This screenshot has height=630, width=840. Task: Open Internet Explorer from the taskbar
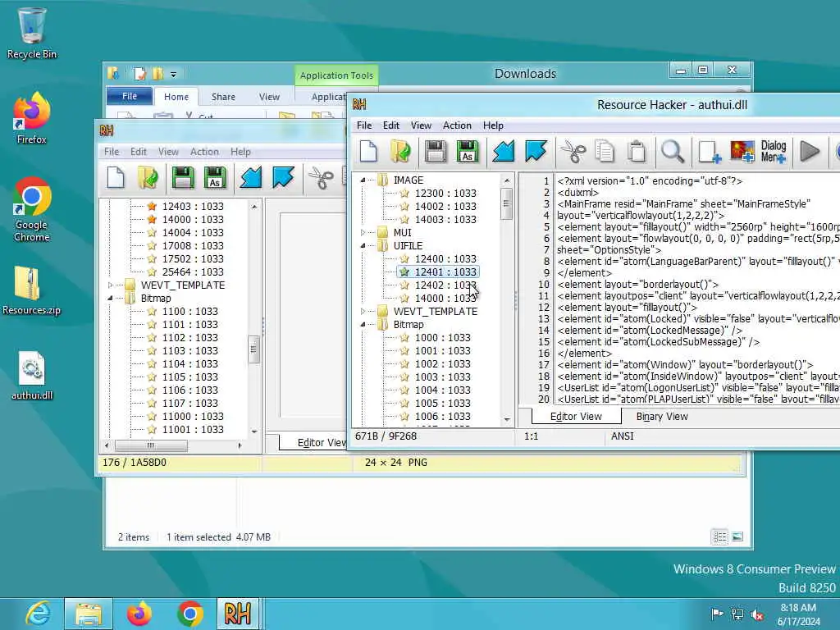coord(38,614)
